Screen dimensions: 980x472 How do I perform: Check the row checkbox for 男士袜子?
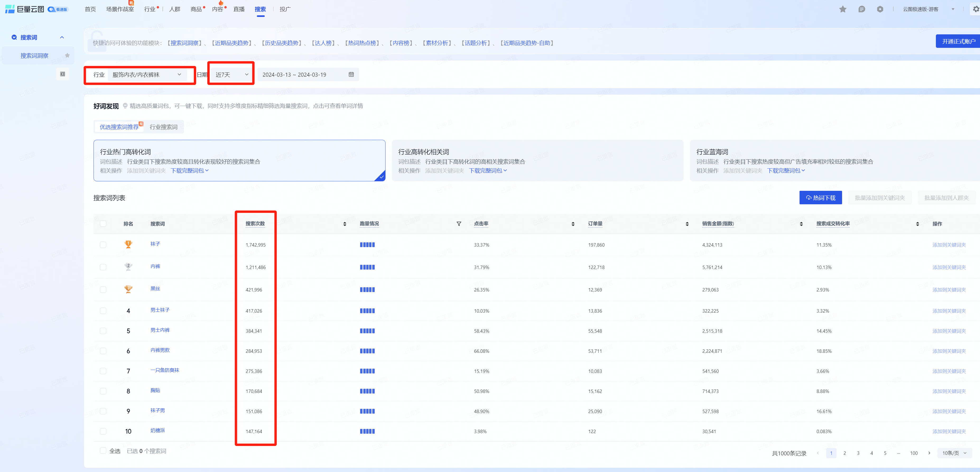[x=103, y=311]
